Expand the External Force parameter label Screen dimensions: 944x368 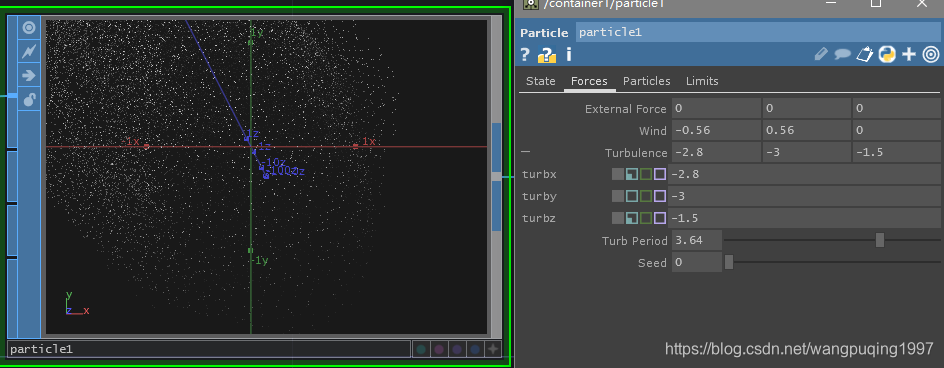tap(626, 109)
